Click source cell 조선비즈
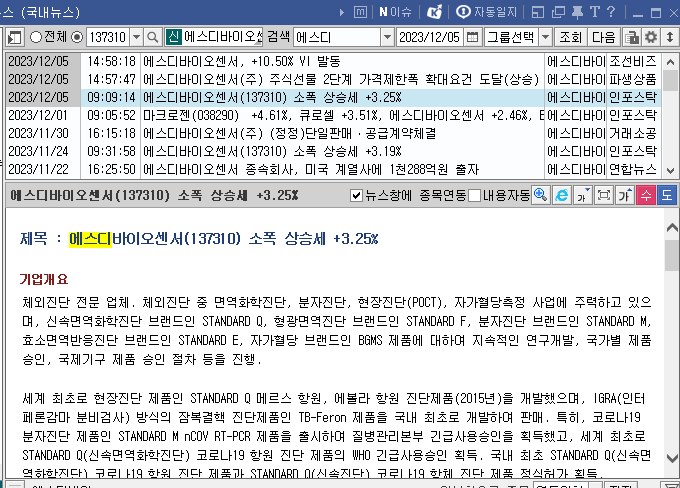Image resolution: width=680 pixels, height=488 pixels. (633, 62)
